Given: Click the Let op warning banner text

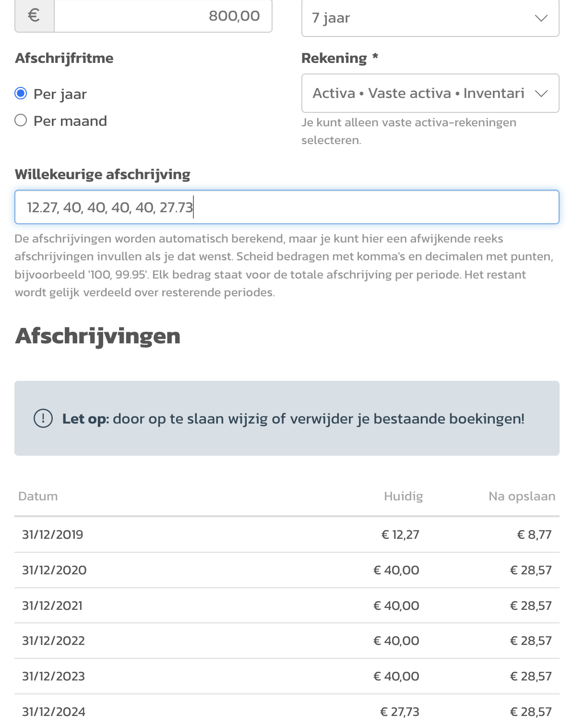Looking at the screenshot, I should pos(293,419).
